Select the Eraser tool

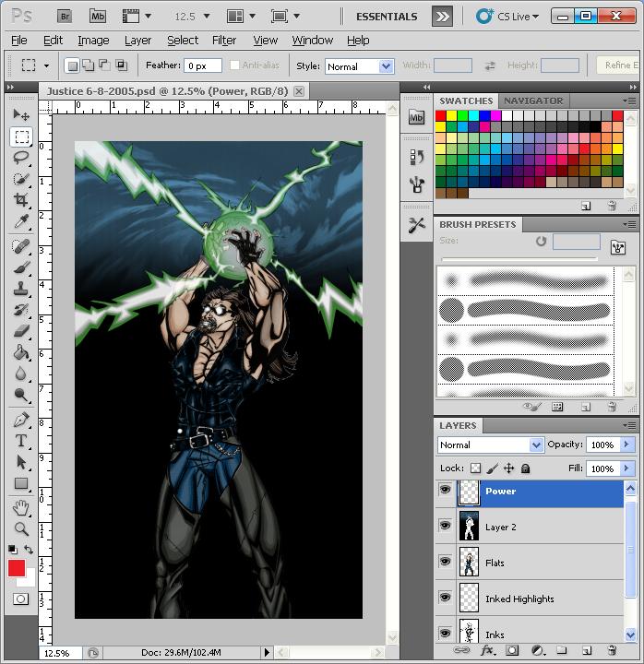point(21,331)
